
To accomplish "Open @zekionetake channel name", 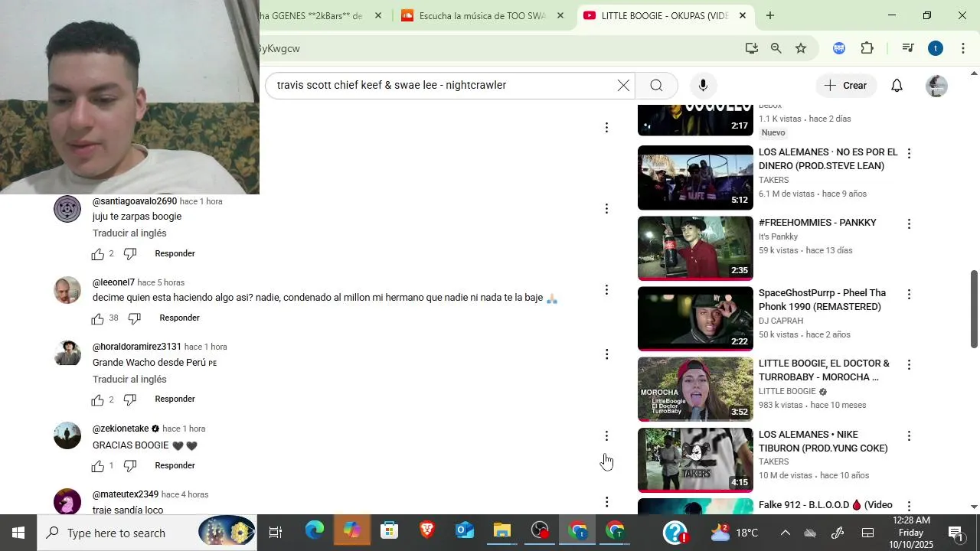I will (121, 429).
